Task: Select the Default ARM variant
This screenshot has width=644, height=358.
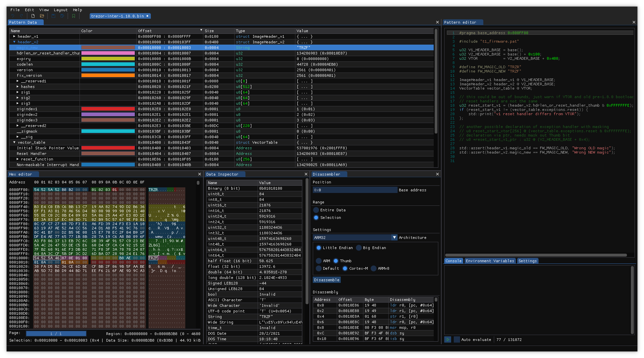Action: [318, 268]
